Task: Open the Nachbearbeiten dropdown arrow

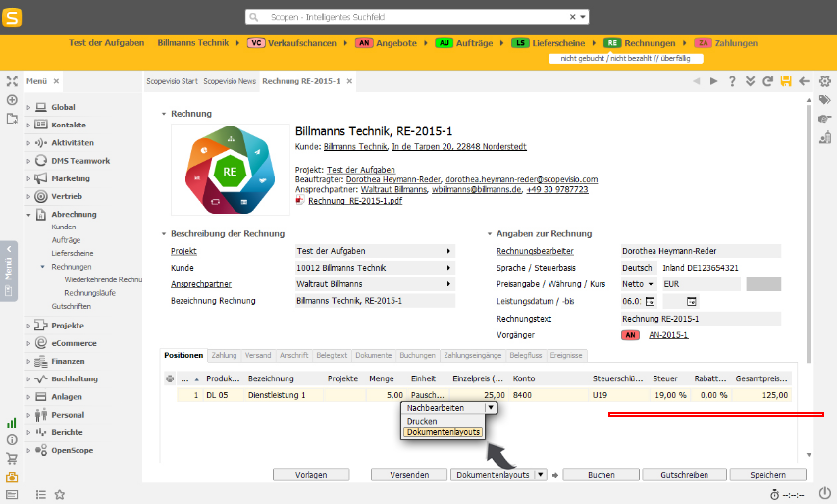Action: (x=490, y=408)
